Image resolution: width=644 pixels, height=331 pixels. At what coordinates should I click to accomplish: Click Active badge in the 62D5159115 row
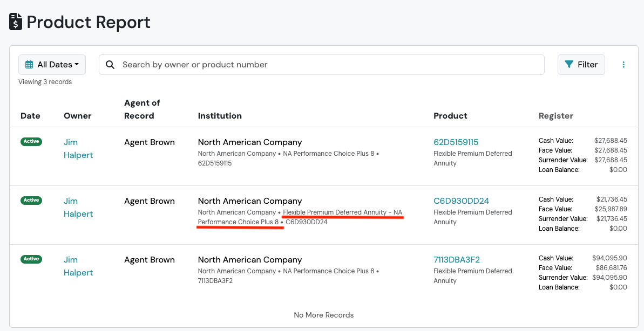31,141
